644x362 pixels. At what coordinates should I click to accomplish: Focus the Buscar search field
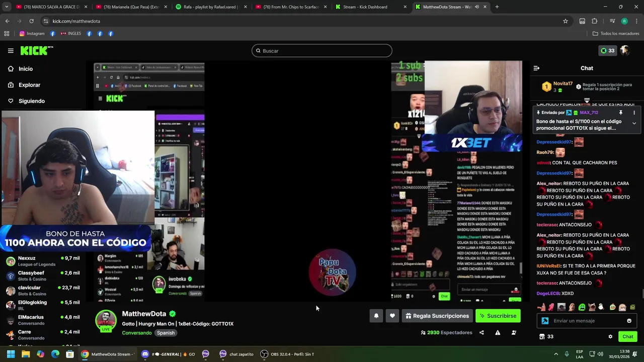pos(322,51)
